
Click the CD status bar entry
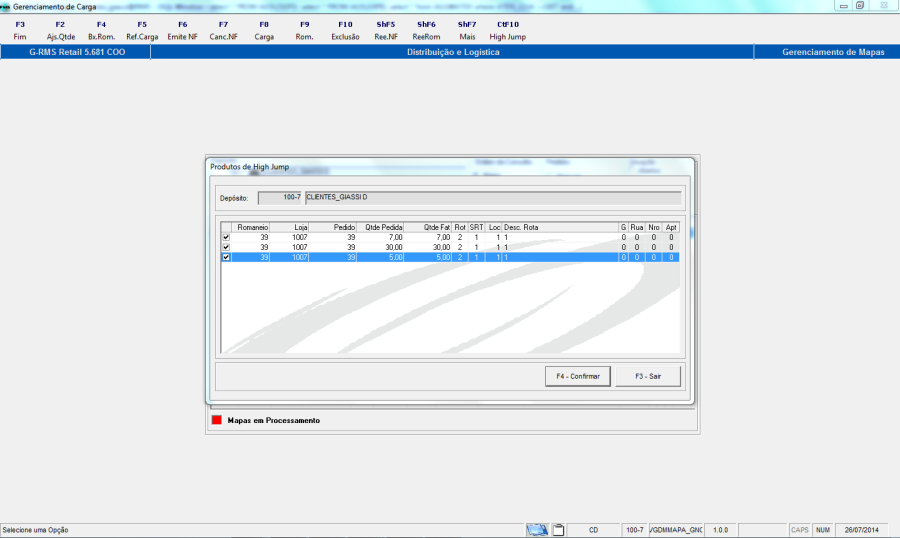tap(593, 530)
